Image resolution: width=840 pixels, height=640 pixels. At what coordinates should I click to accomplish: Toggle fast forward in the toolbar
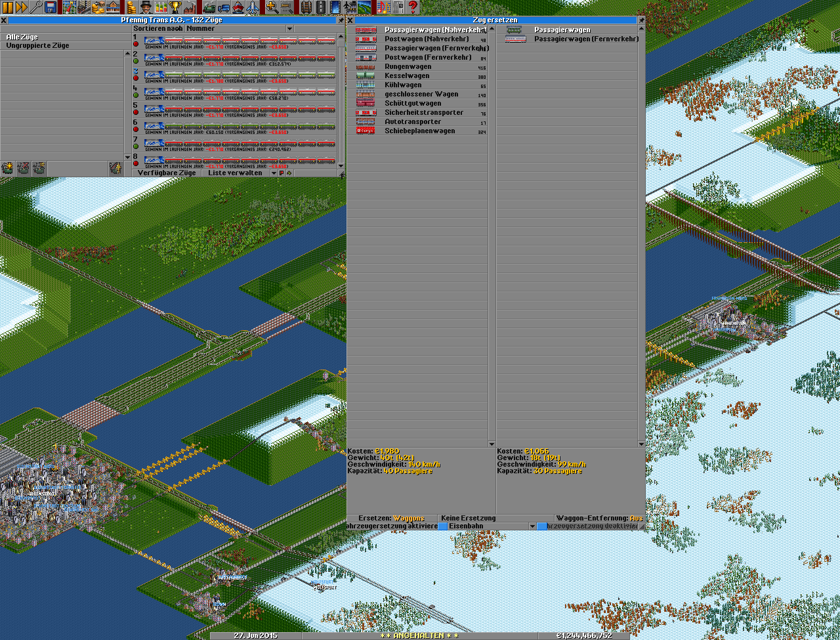point(22,7)
